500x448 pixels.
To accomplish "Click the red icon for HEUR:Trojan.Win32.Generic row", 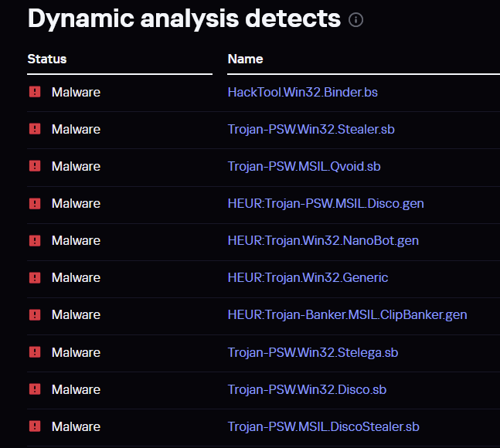I will coord(35,277).
